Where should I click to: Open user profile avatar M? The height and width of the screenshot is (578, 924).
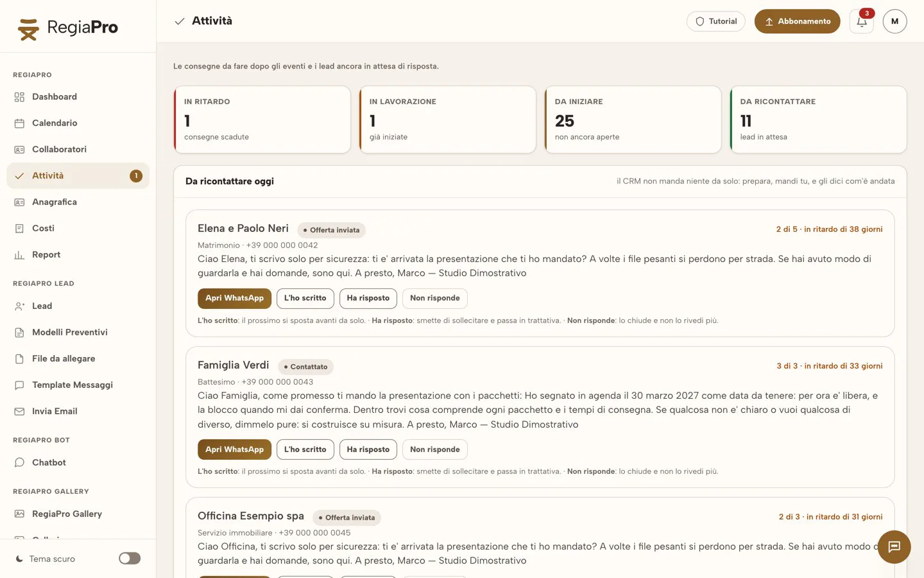[894, 22]
